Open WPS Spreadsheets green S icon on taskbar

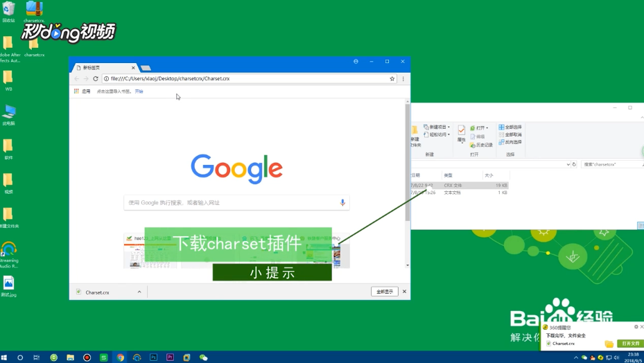click(x=104, y=357)
